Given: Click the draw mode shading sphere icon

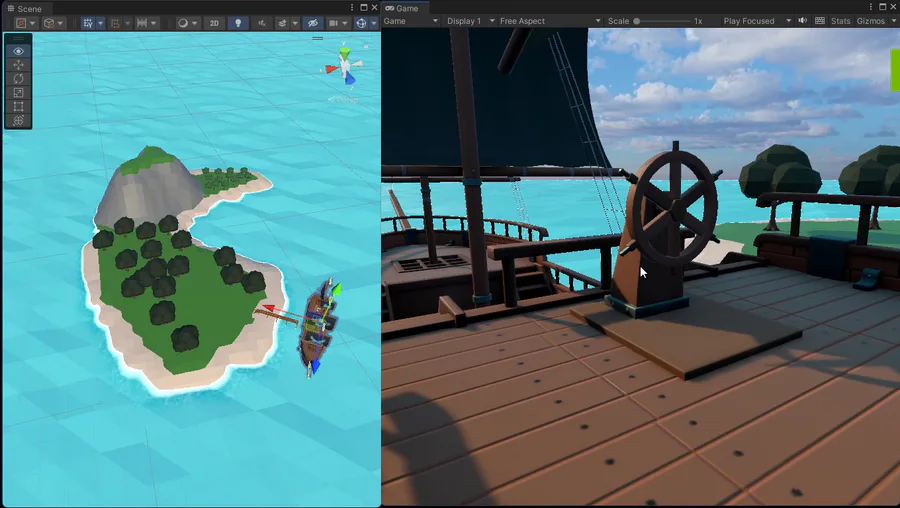Looking at the screenshot, I should tap(183, 23).
